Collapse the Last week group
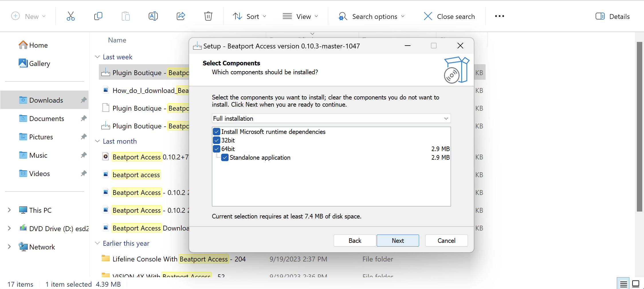The image size is (644, 289). tap(97, 57)
